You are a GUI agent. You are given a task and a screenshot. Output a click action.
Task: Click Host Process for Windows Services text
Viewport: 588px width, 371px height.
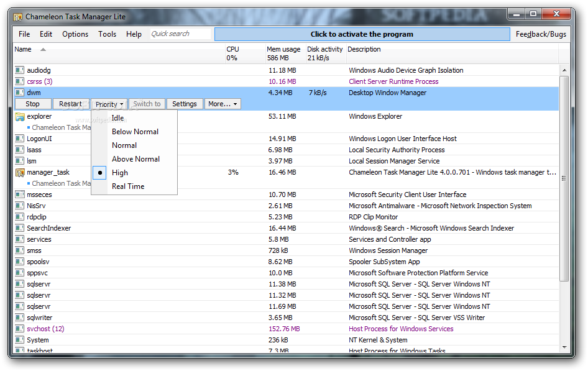(x=401, y=329)
